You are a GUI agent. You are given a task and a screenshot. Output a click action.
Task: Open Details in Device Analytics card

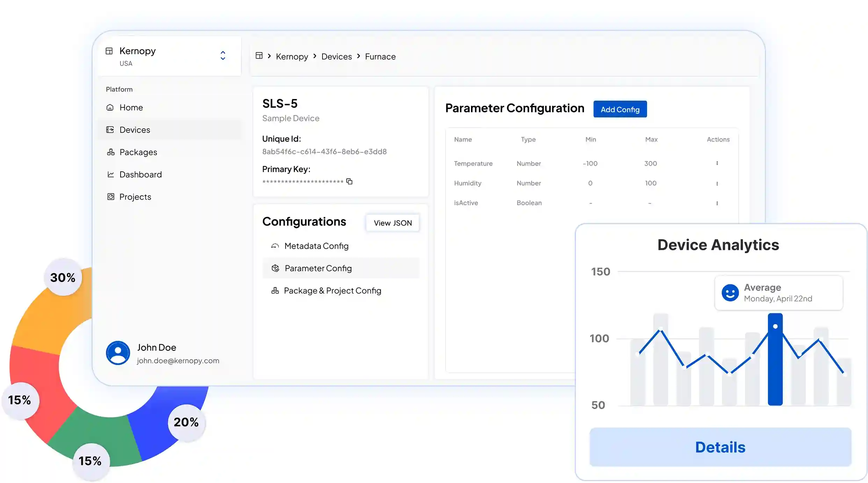[x=720, y=447]
